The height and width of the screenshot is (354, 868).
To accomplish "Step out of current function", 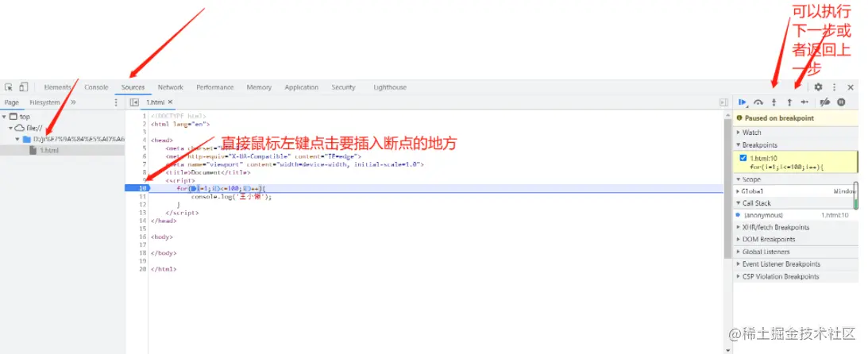I will tap(789, 102).
